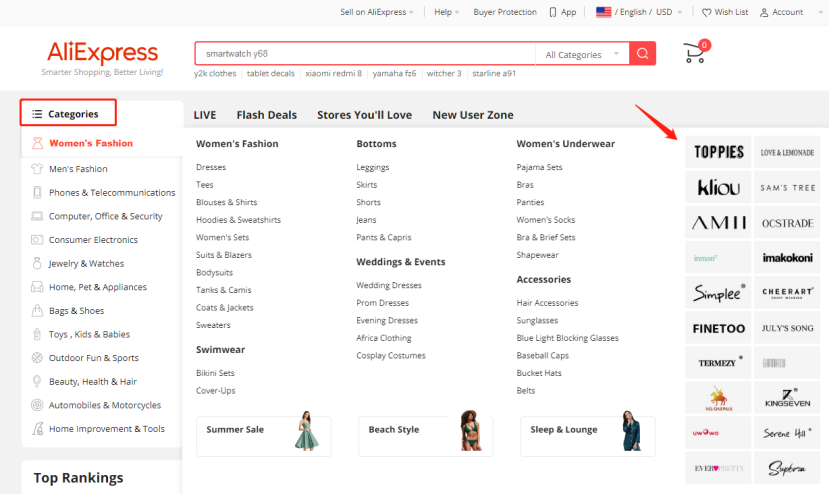The height and width of the screenshot is (495, 829).
Task: Expand the Help dropdown menu
Action: [x=447, y=12]
